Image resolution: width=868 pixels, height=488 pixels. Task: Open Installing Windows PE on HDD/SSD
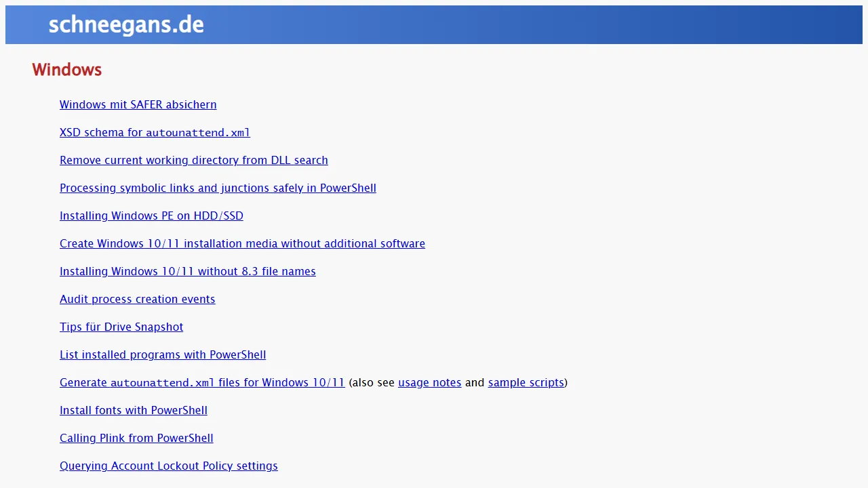click(x=151, y=216)
